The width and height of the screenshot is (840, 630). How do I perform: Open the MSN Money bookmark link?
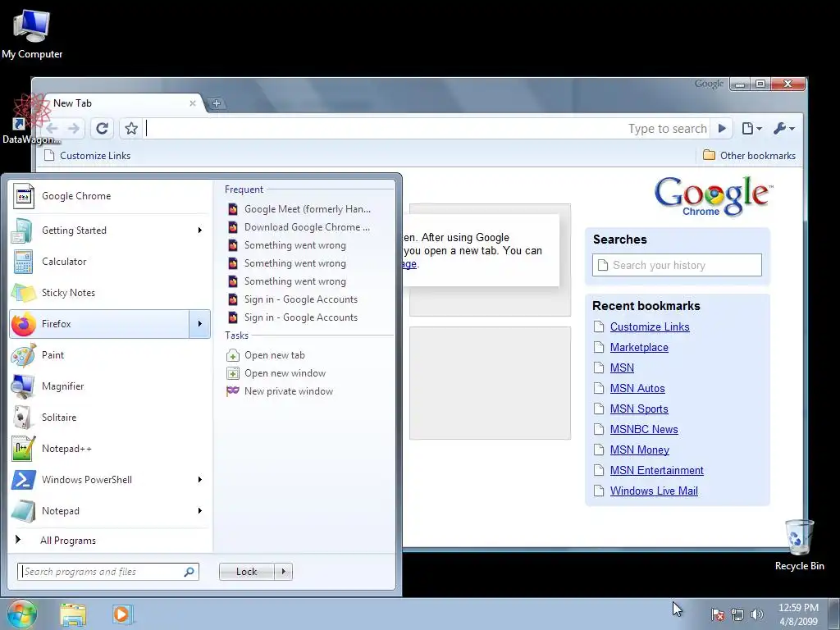click(x=640, y=450)
